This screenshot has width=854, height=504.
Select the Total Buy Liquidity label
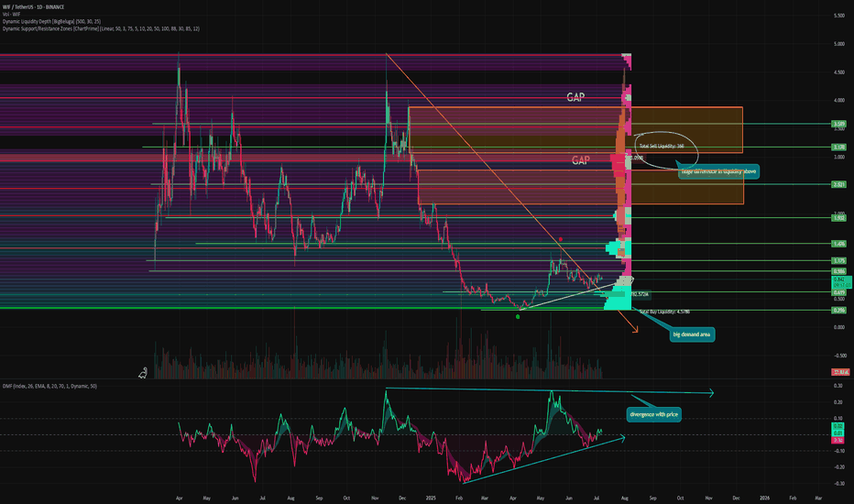664,312
